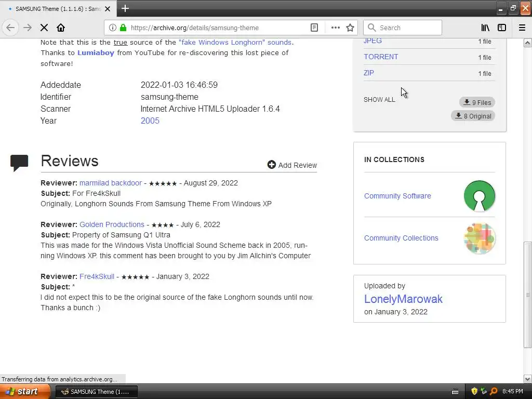Open the "fake Windows Longhorn" sounds link
This screenshot has width=532, height=399.
tap(235, 43)
